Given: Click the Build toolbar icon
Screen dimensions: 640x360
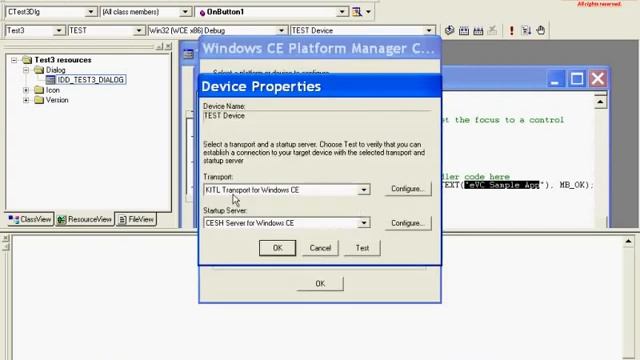Looking at the screenshot, I should (464, 30).
